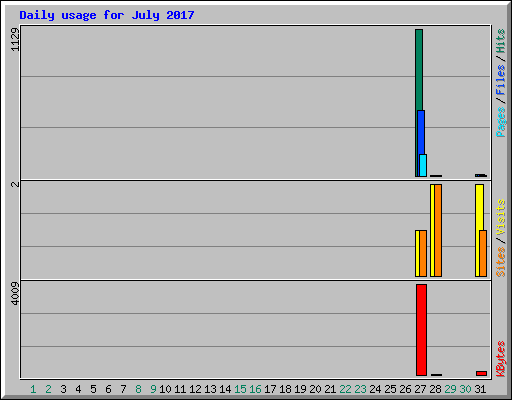The width and height of the screenshot is (512, 400).
Task: Click day 5 on the x-axis
Action: tap(93, 389)
